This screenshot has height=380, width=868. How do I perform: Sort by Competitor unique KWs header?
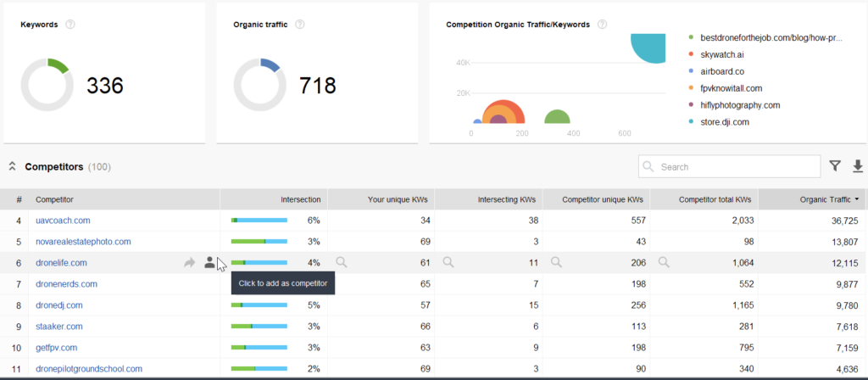pos(596,198)
